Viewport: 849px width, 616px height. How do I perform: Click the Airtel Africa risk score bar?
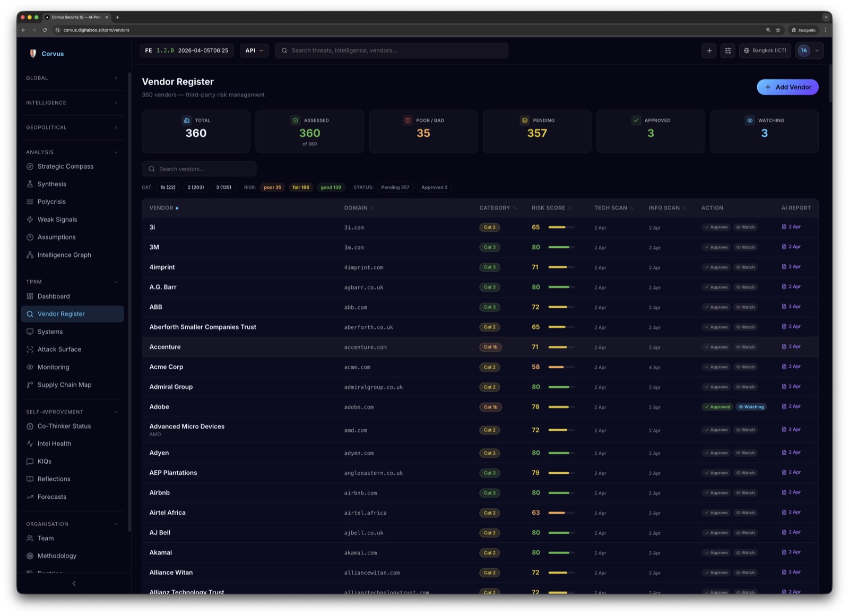click(561, 513)
